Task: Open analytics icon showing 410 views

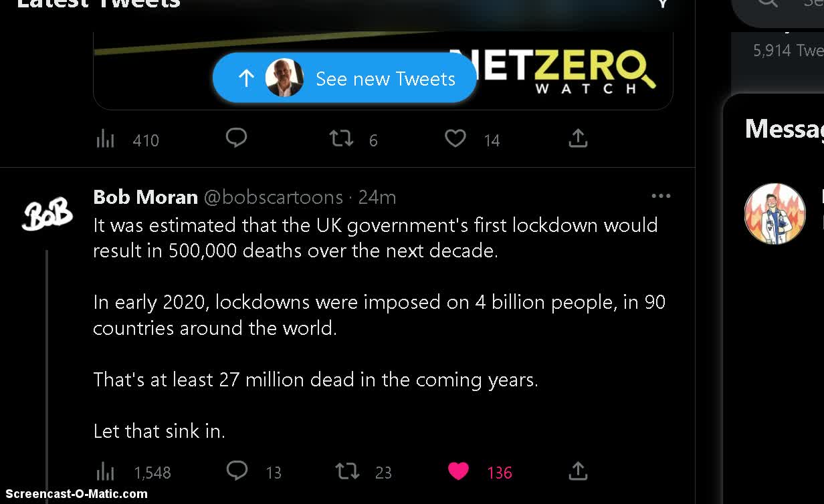Action: coord(106,139)
